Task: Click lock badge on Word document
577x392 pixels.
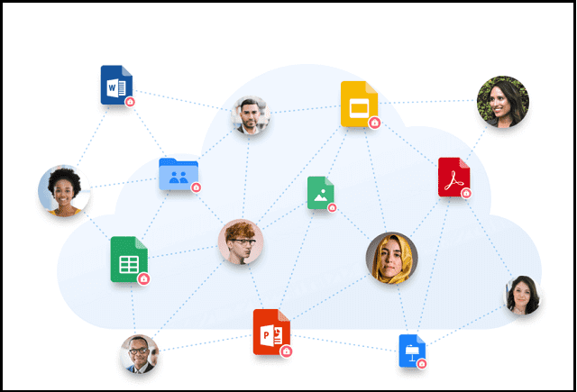Action: click(x=130, y=102)
